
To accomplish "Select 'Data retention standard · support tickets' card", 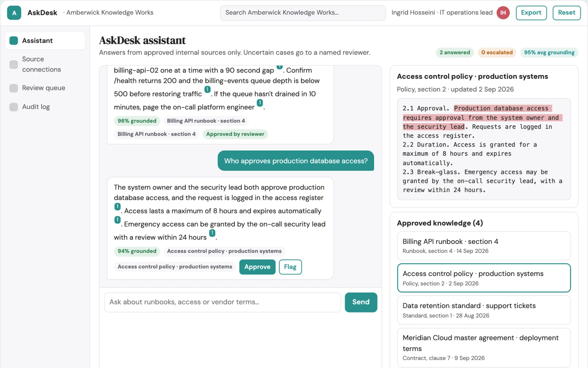I will tap(484, 310).
